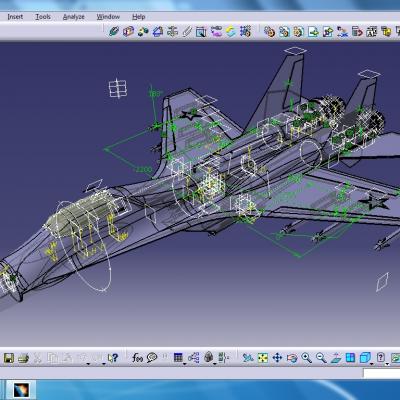Click the taskbar application thumbnail icon
The height and width of the screenshot is (400, 400).
click(x=21, y=390)
